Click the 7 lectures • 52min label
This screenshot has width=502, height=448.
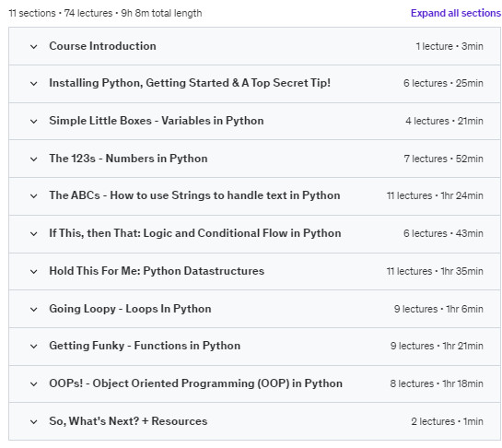coord(443,159)
